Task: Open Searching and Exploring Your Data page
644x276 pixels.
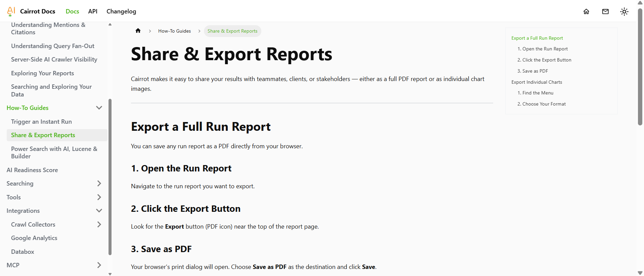Action: click(x=51, y=90)
